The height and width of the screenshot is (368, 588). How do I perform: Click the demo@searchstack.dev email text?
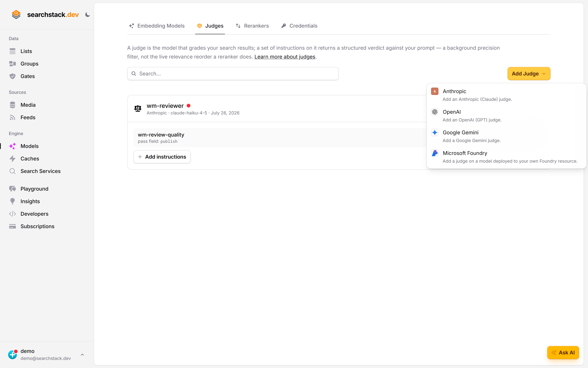click(x=46, y=358)
